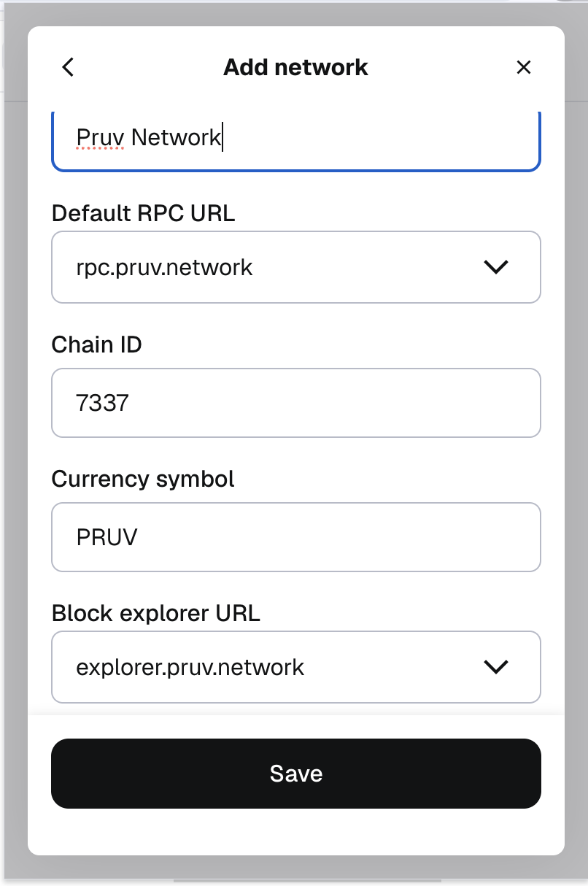The height and width of the screenshot is (886, 588).
Task: Expand the Block explorer URL dropdown arrow
Action: pos(495,667)
